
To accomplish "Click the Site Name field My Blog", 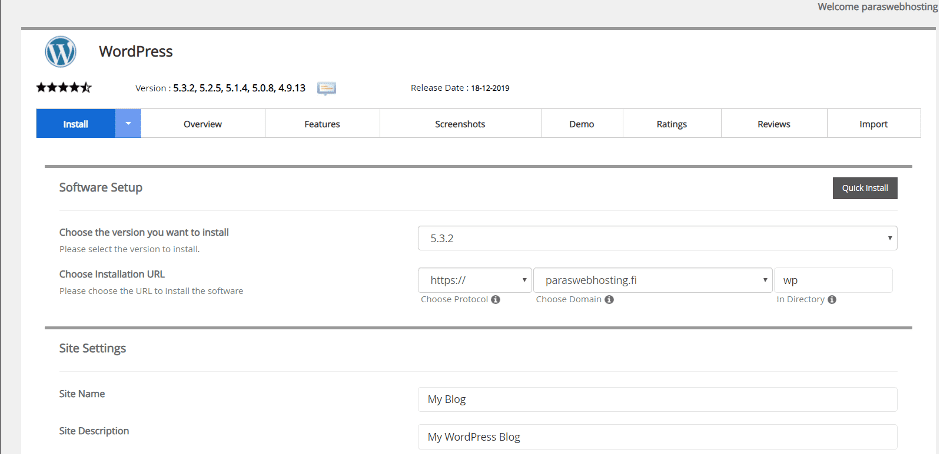I will point(658,399).
